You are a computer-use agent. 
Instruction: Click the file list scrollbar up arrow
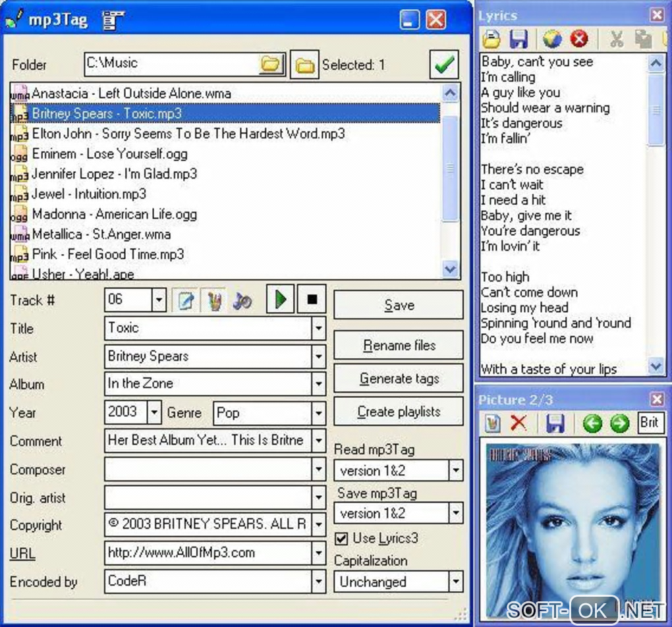click(450, 93)
